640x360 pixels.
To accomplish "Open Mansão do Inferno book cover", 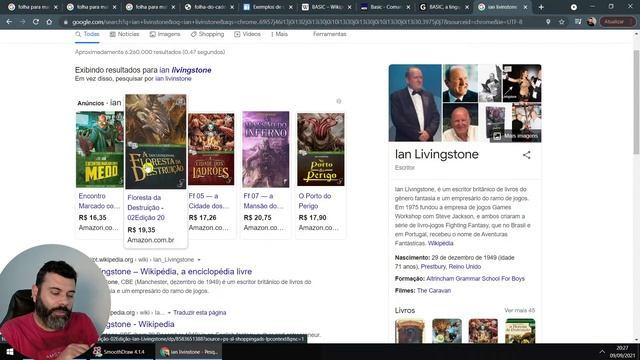I will click(266, 149).
